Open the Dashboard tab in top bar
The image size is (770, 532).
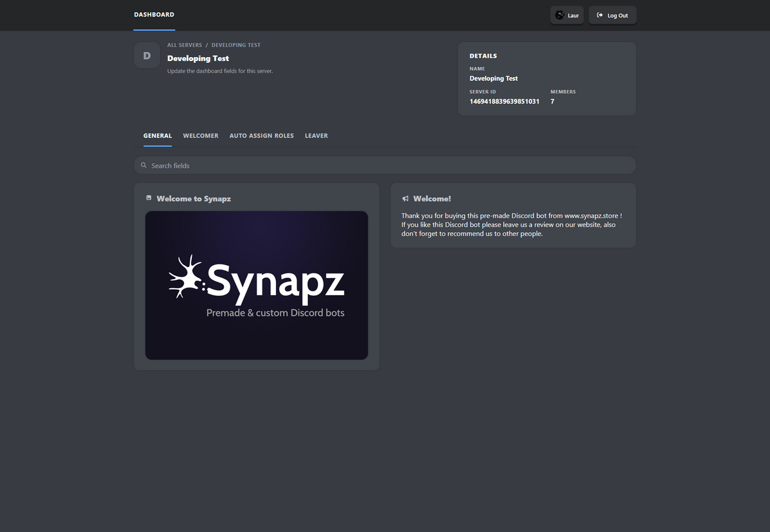(154, 15)
